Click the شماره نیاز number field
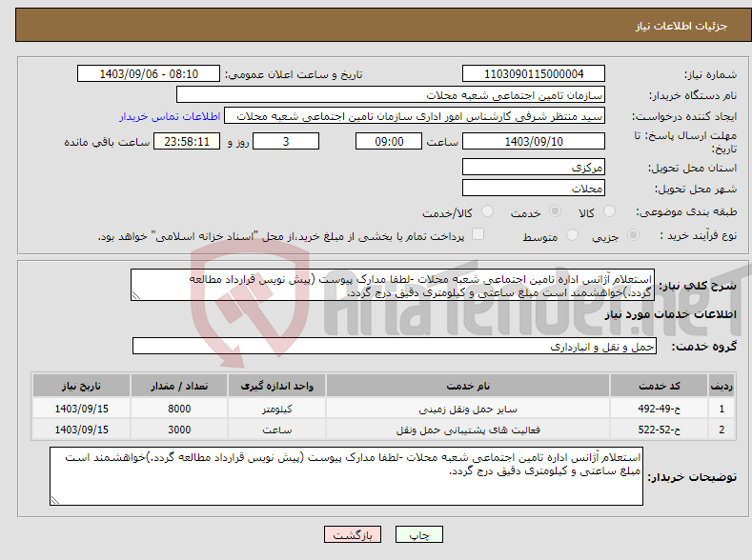Viewport: 752px width, 560px height. pos(534,73)
